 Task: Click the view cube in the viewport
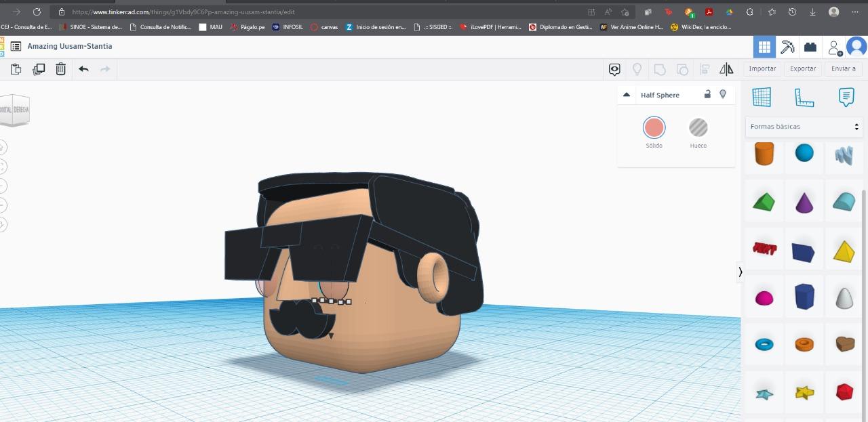pyautogui.click(x=14, y=110)
